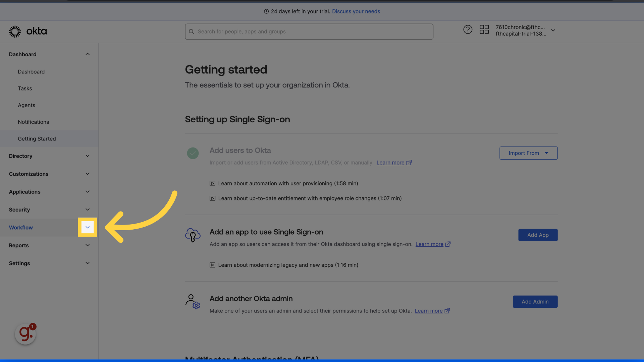Click the Security menu label
This screenshot has width=644, height=362.
click(x=19, y=210)
